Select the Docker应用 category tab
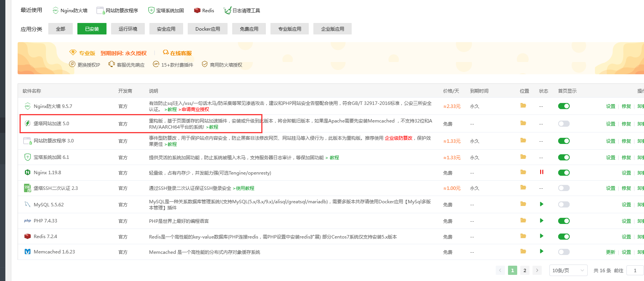The height and width of the screenshot is (281, 644). (x=208, y=29)
